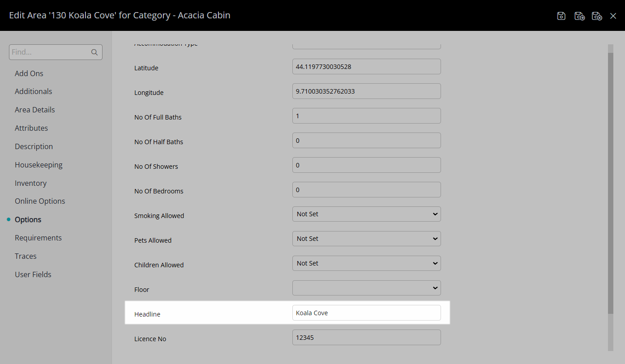The height and width of the screenshot is (364, 625).
Task: Click the Headline field with Koala Cove
Action: coord(367,313)
